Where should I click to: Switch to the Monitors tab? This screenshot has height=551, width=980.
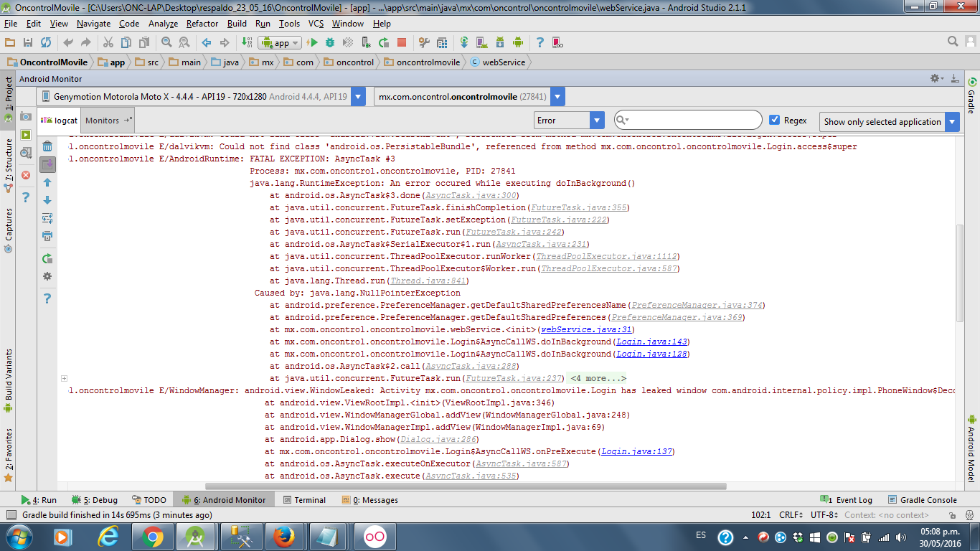tap(108, 121)
